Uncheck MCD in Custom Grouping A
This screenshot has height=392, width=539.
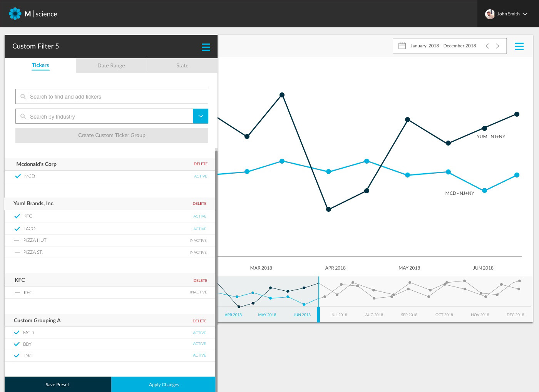(17, 332)
